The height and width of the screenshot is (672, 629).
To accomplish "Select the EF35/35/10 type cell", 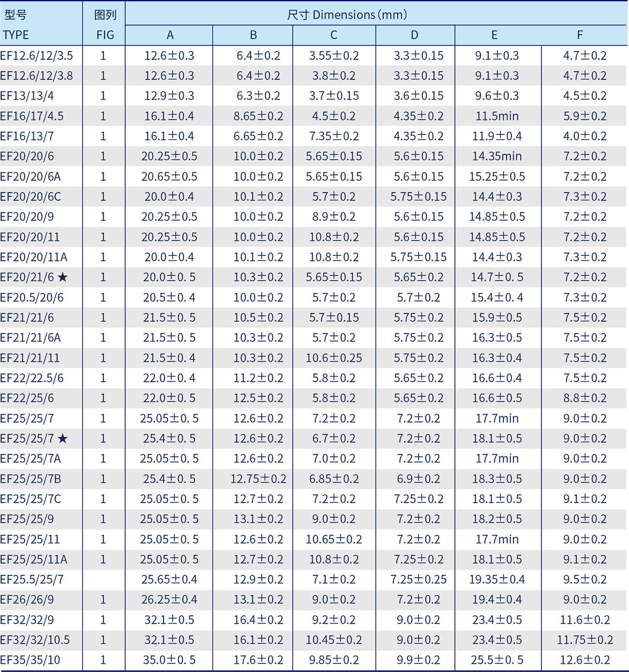I will click(30, 660).
